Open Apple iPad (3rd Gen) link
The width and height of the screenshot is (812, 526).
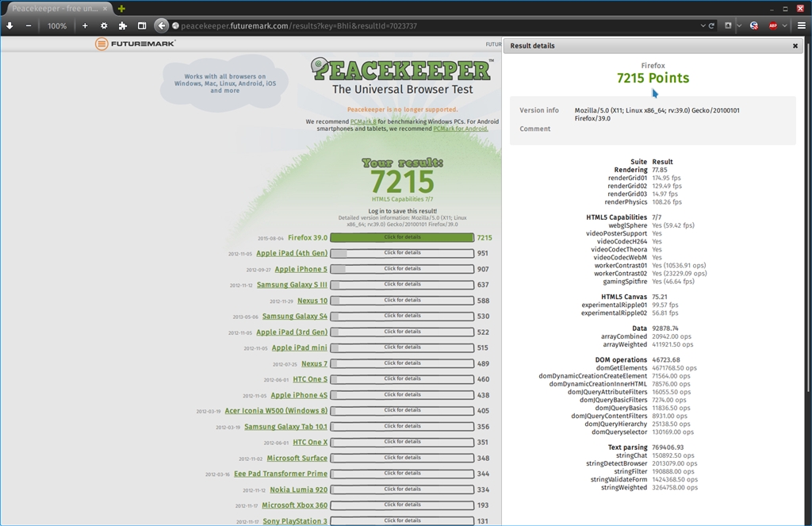click(x=292, y=332)
